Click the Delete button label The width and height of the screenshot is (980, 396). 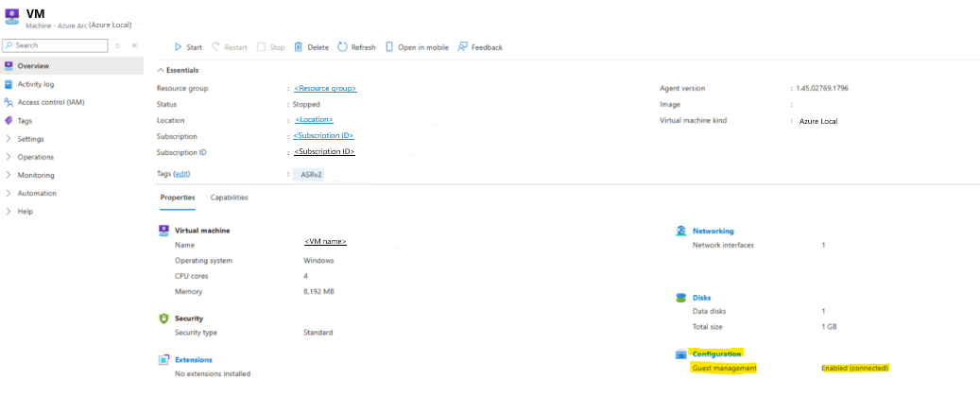(x=318, y=47)
